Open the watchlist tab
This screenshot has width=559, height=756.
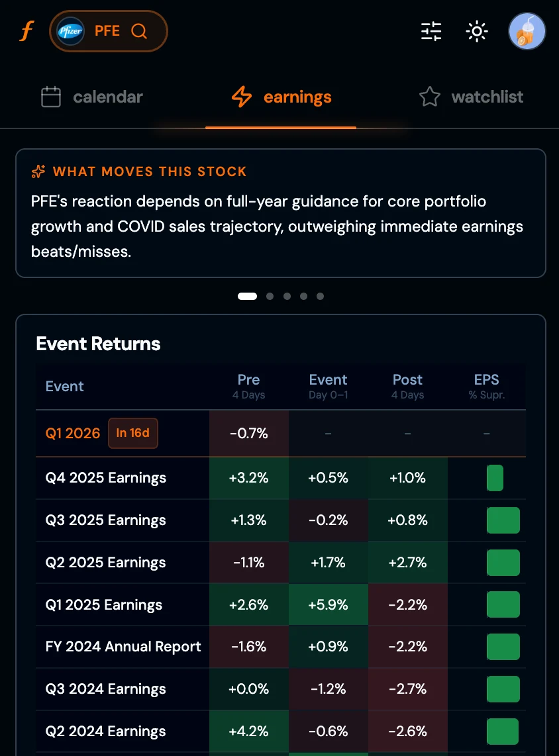point(487,97)
